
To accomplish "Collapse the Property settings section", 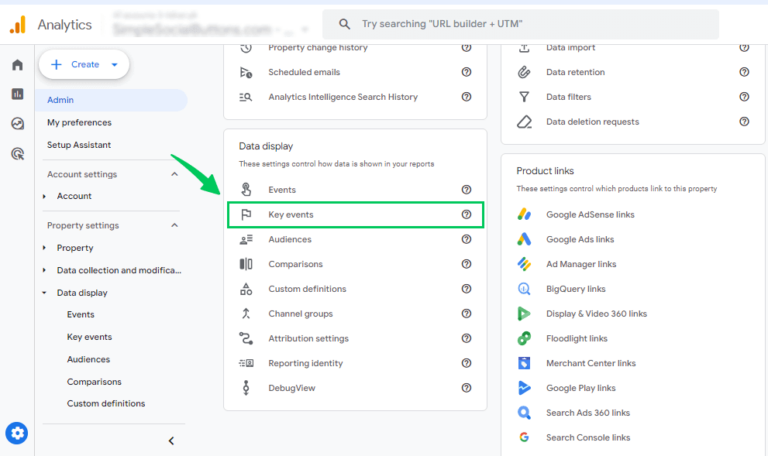I will click(175, 226).
